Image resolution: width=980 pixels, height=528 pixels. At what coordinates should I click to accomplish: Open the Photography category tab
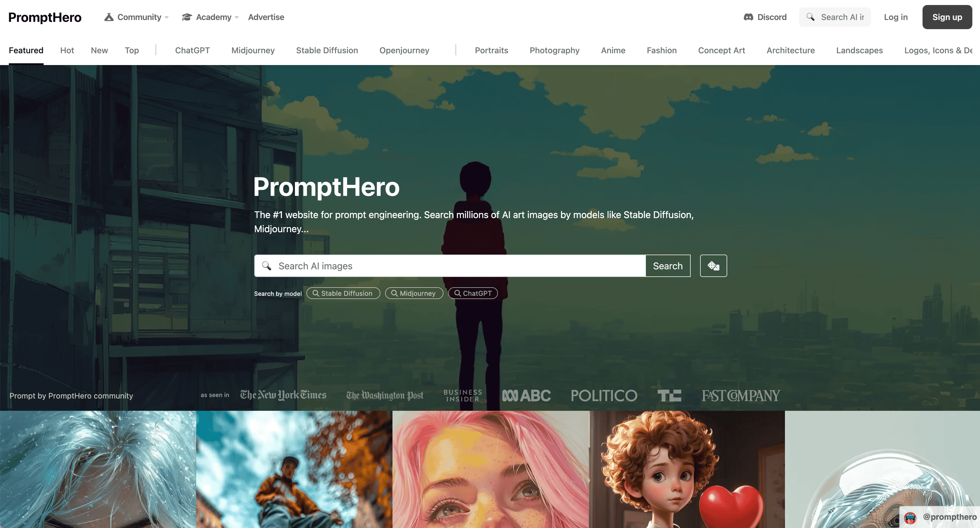pos(554,50)
